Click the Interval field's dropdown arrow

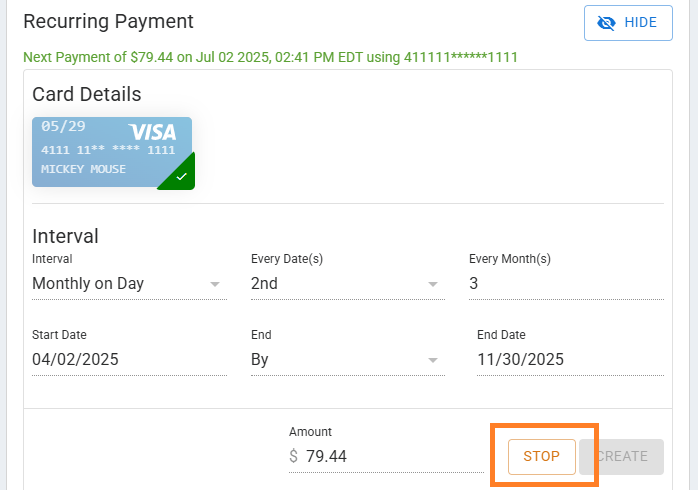coord(215,284)
